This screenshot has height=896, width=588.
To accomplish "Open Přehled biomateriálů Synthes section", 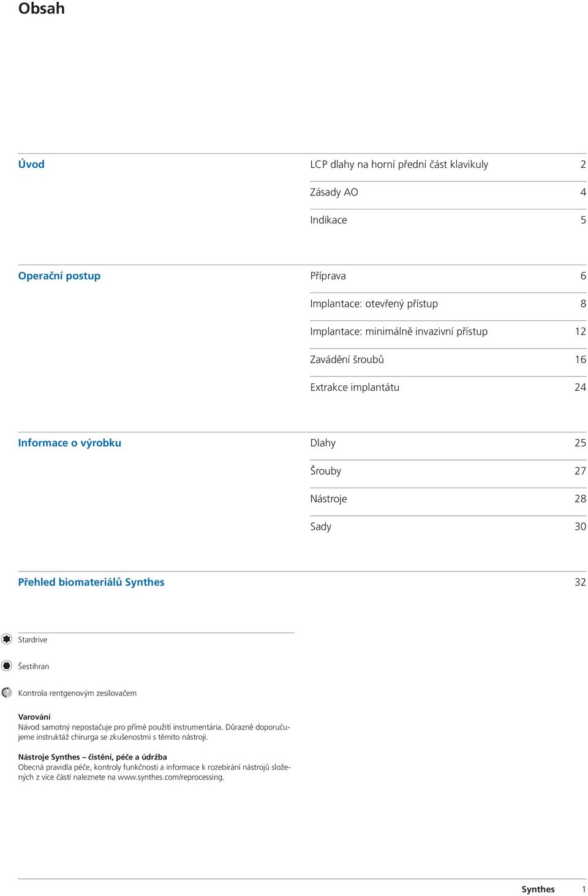I will (91, 582).
